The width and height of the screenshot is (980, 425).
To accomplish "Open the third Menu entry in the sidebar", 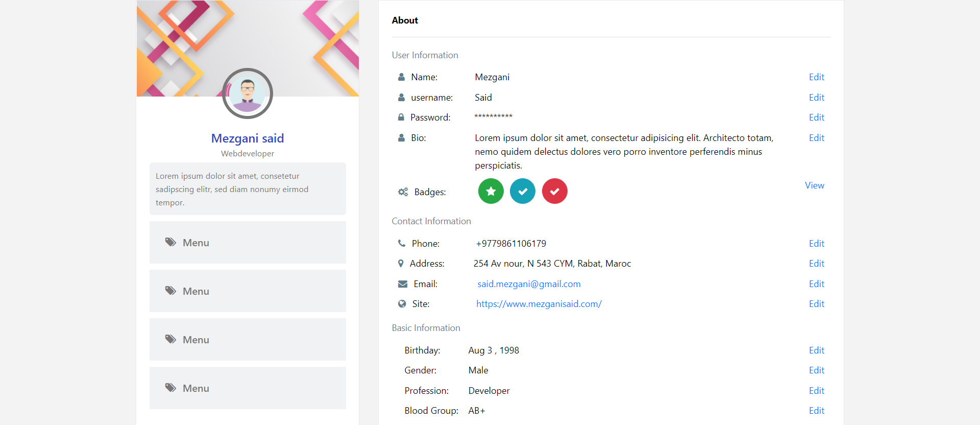I will (x=248, y=339).
